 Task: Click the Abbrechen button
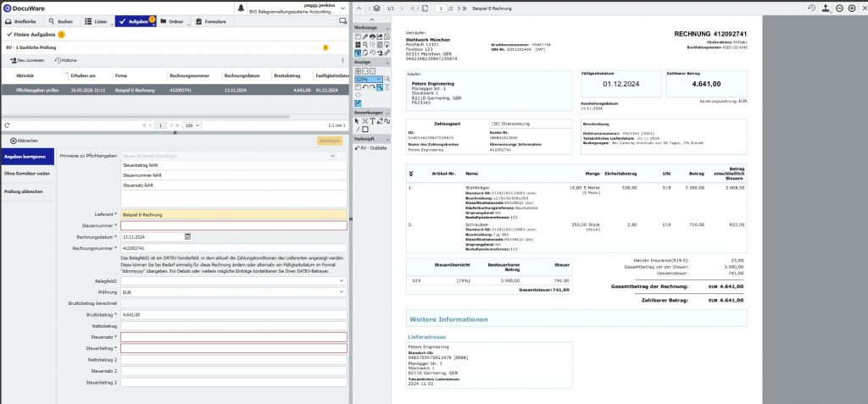(25, 141)
